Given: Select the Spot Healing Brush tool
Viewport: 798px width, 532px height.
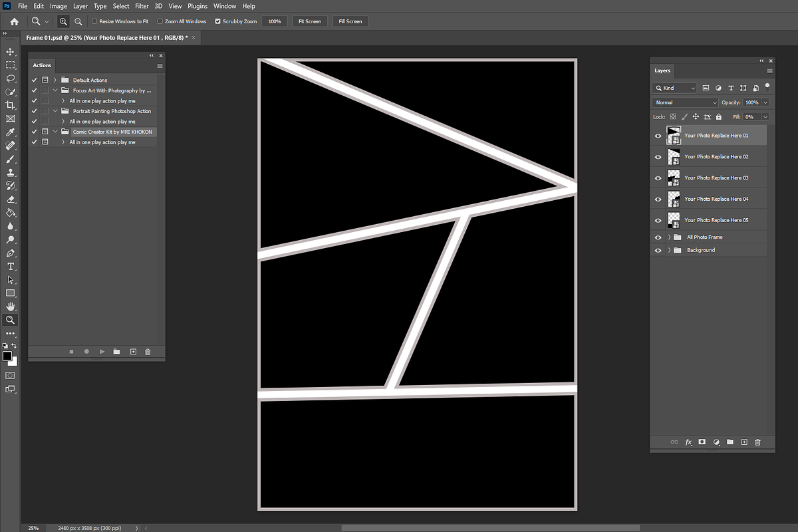Looking at the screenshot, I should [x=10, y=146].
